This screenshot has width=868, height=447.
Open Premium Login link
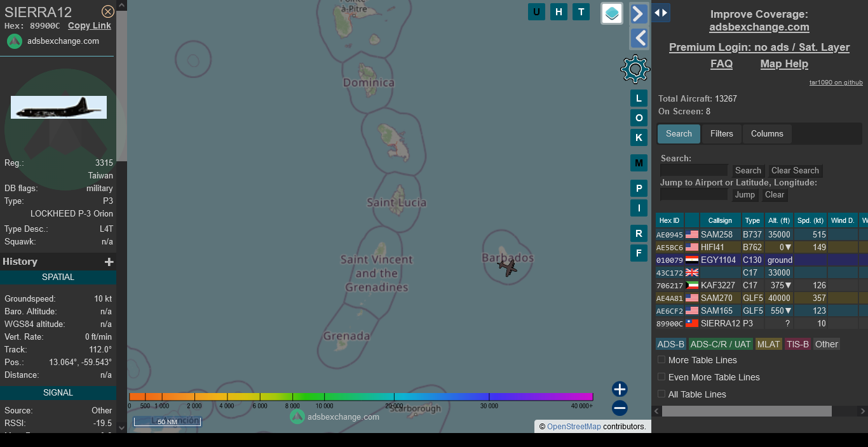point(759,47)
